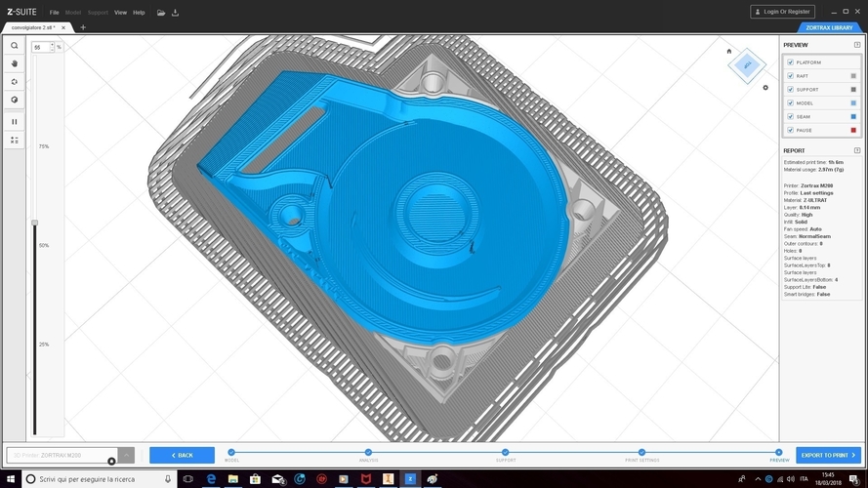The height and width of the screenshot is (488, 868).
Task: Open the Support menu
Action: pos(98,13)
